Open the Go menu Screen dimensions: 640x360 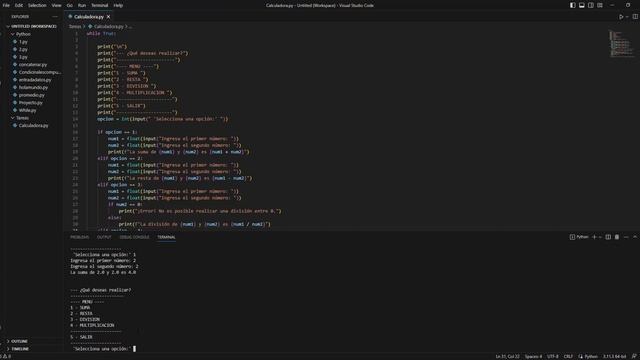[69, 5]
